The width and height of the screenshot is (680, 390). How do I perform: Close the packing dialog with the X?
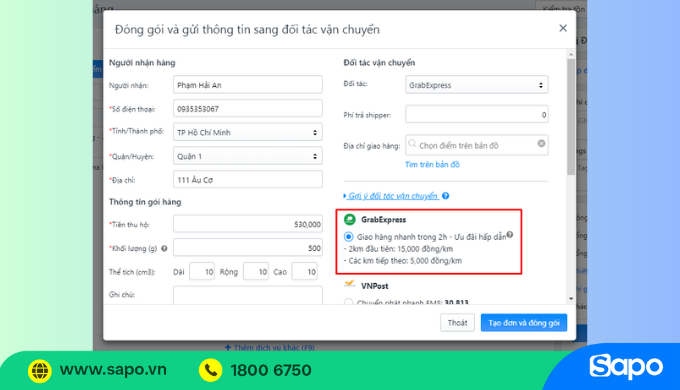[x=563, y=28]
